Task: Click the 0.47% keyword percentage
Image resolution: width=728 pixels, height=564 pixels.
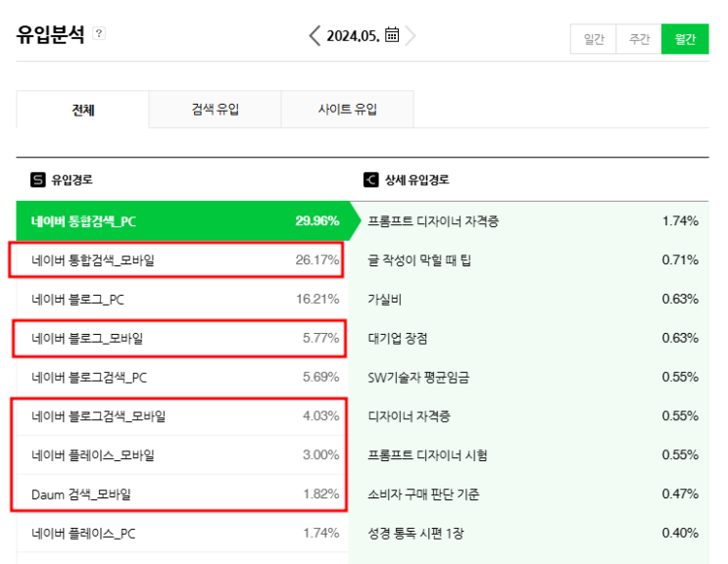Action: pos(680,493)
